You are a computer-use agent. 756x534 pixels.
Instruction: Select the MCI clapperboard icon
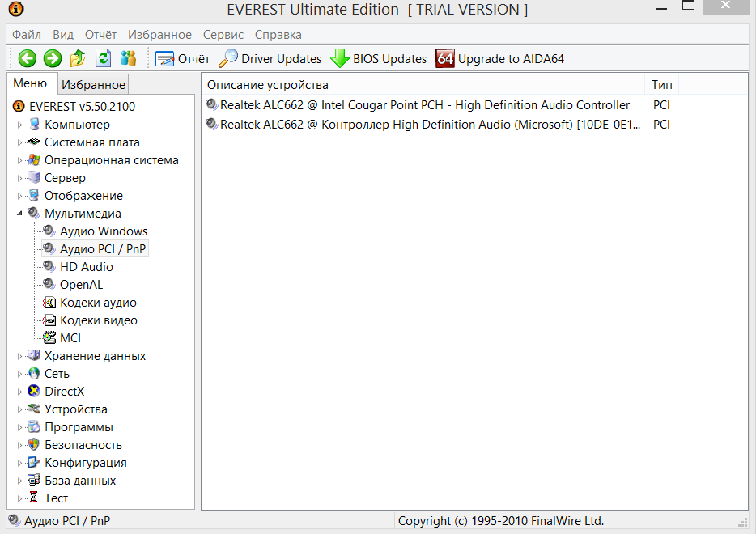[49, 337]
